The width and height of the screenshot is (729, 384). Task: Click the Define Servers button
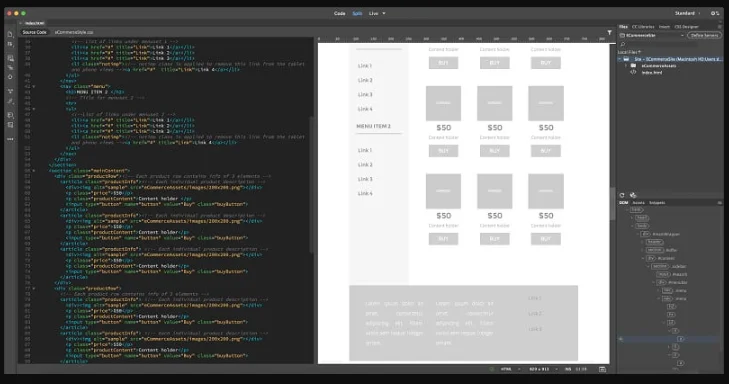(705, 35)
